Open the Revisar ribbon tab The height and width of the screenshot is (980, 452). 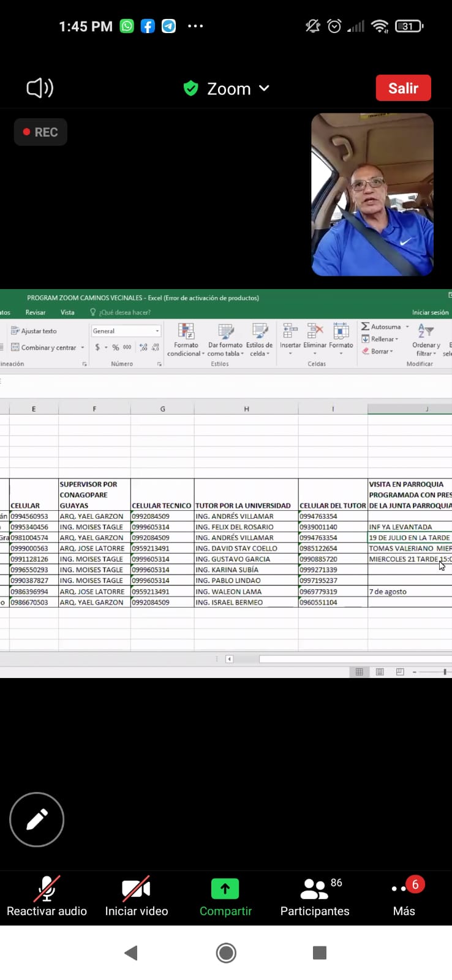pyautogui.click(x=36, y=312)
